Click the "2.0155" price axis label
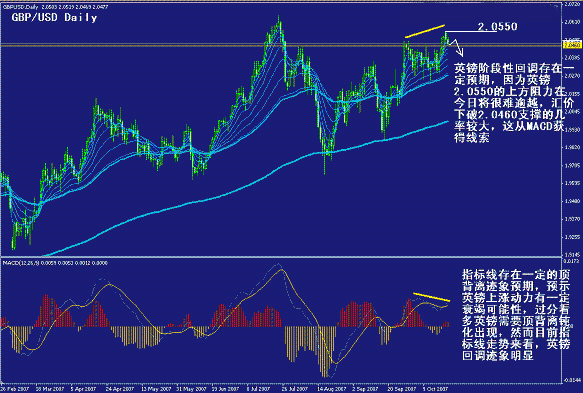The image size is (583, 393). [x=573, y=94]
